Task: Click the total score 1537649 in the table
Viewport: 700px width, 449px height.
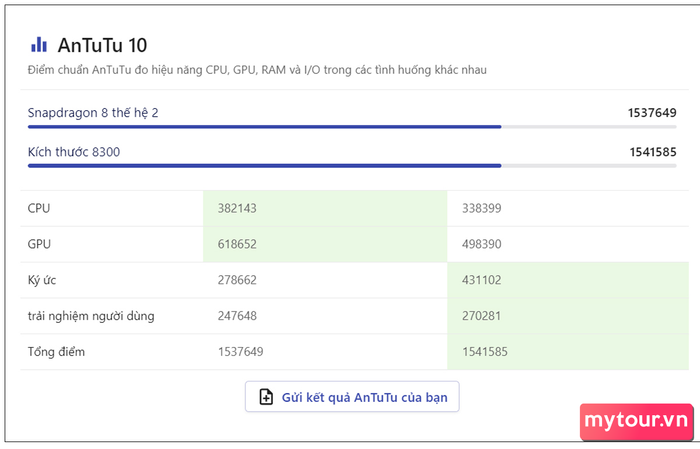Action: [241, 352]
